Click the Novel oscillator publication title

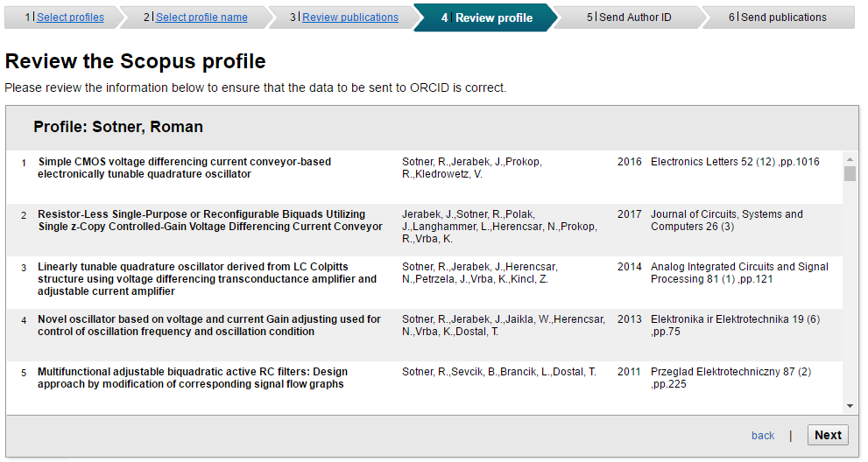208,325
